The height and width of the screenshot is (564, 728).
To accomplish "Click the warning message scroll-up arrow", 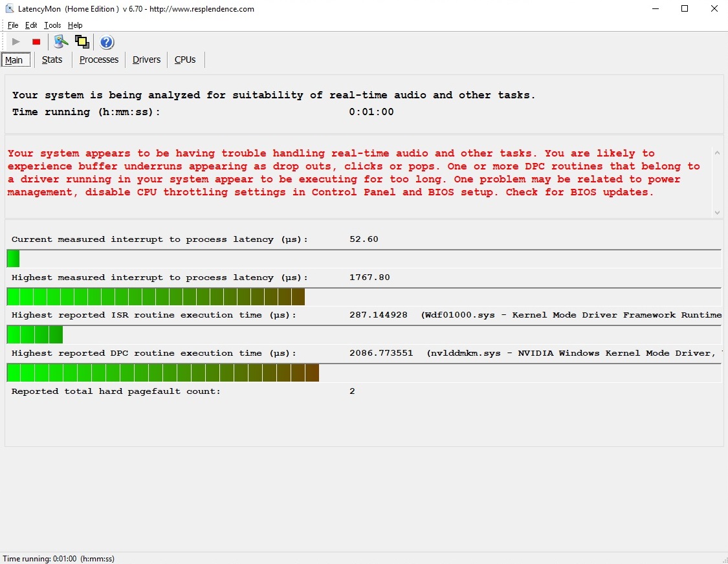I will click(717, 153).
